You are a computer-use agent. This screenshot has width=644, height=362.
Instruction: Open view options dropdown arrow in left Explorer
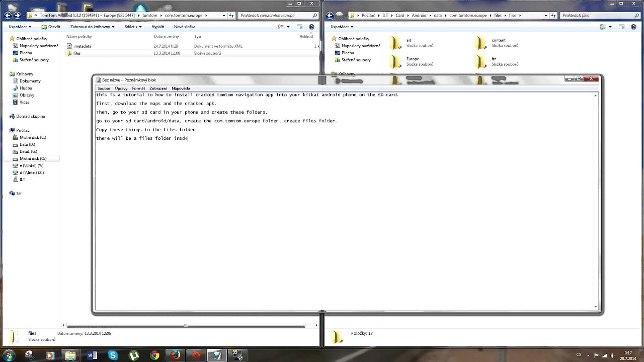click(x=289, y=27)
